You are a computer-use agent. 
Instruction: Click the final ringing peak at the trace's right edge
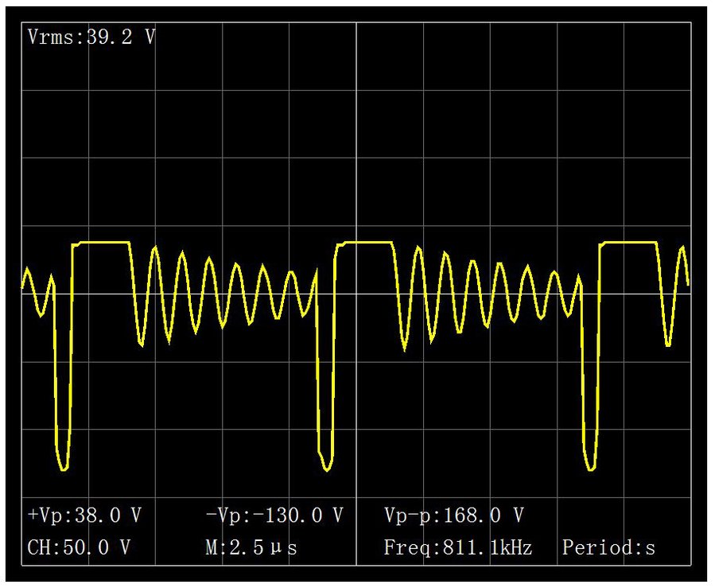[x=682, y=247]
